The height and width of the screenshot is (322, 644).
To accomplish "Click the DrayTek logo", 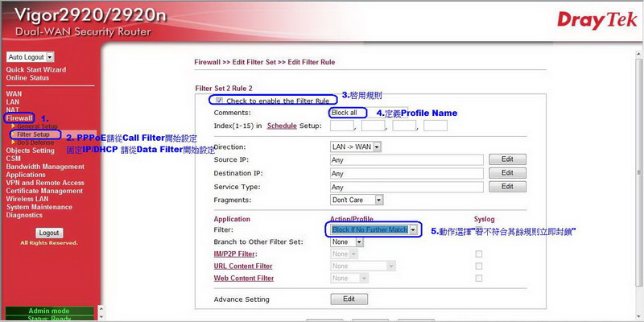I will click(597, 21).
